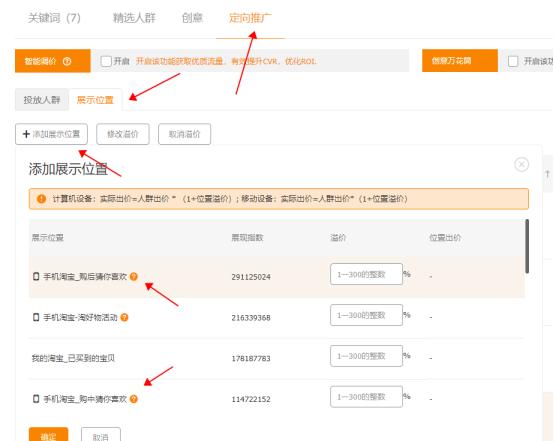Select the 我的淘宝_已买到的宝贝 row label
Image resolution: width=554 pixels, height=441 pixels.
coord(73,358)
